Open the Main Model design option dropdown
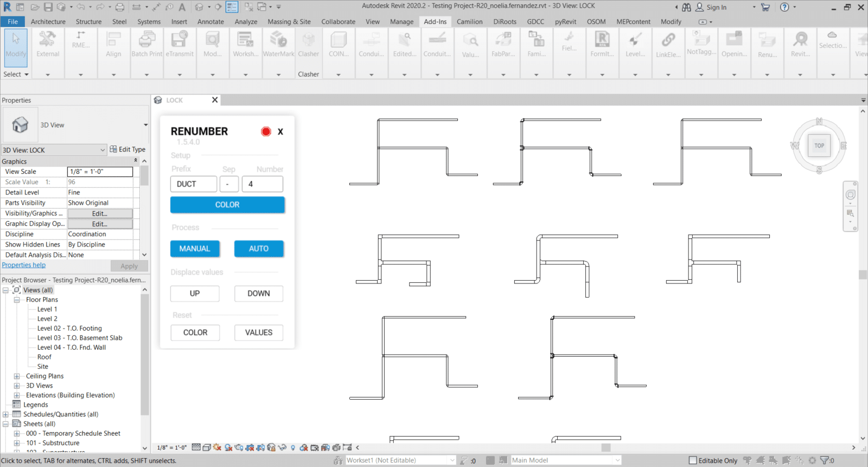 (617, 460)
